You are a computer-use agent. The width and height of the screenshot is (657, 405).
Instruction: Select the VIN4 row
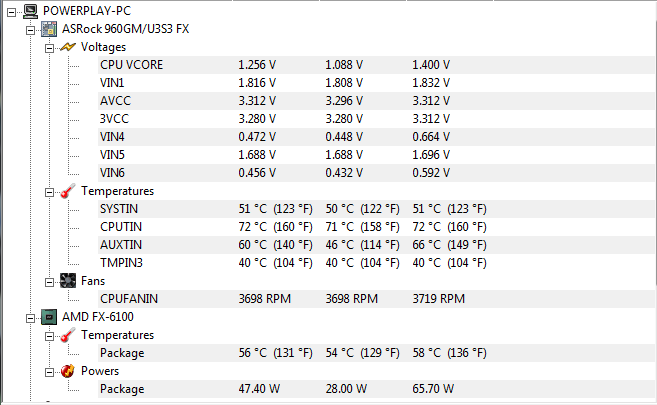[x=376, y=137]
